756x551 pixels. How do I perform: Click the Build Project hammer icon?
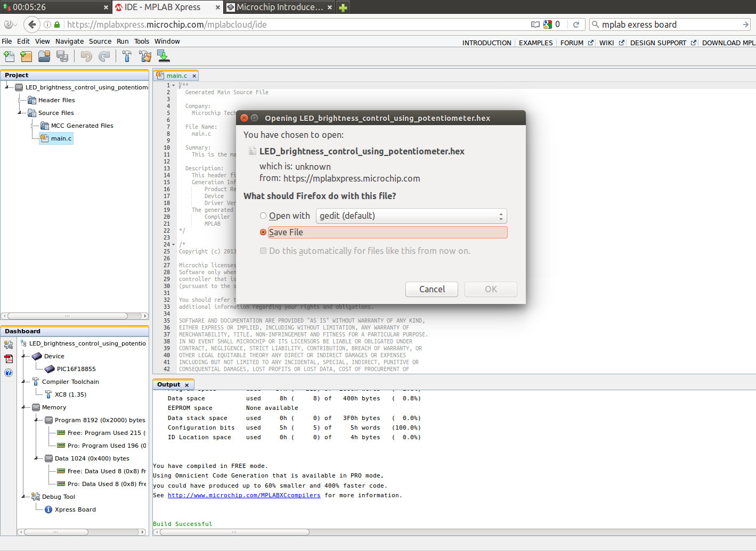pos(127,56)
